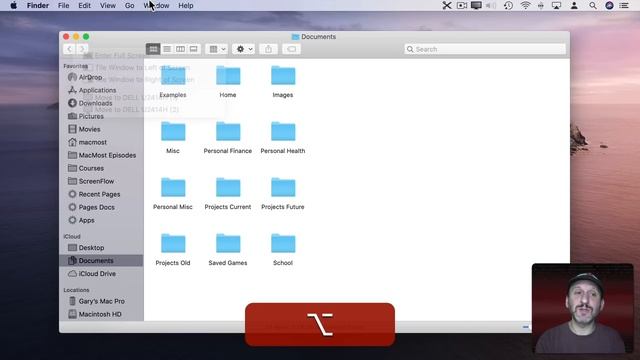Switch Finder to column view

click(180, 49)
